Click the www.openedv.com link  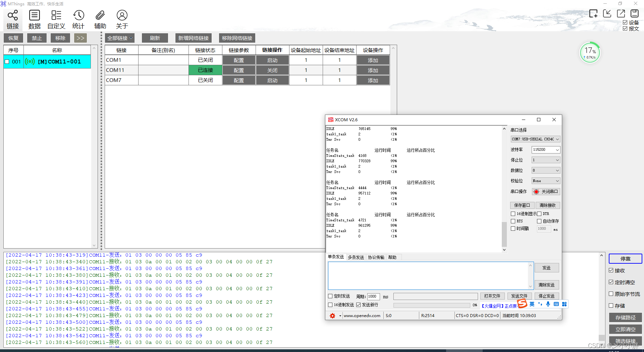click(362, 316)
